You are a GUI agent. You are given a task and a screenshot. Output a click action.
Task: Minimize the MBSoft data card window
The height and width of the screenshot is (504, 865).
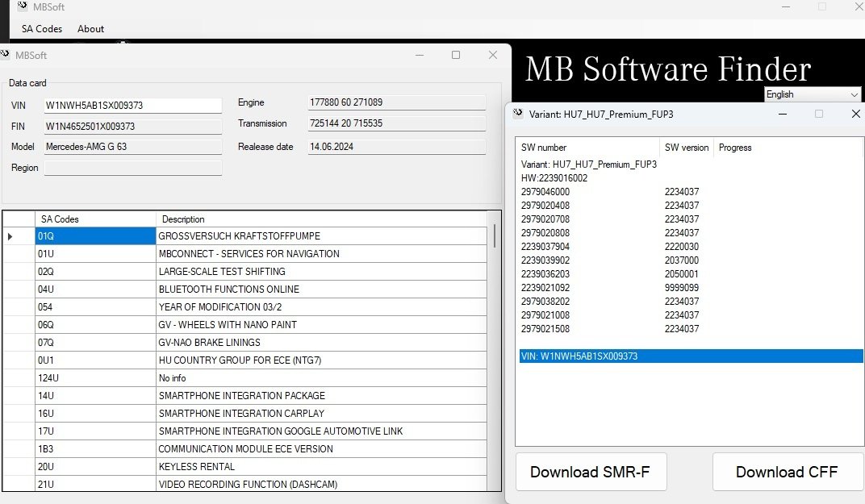[x=419, y=55]
